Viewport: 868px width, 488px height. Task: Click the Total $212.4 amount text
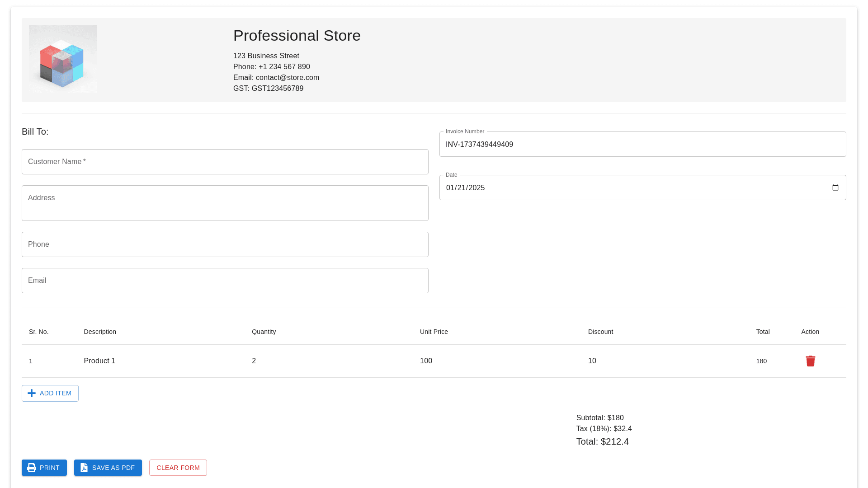tap(602, 441)
